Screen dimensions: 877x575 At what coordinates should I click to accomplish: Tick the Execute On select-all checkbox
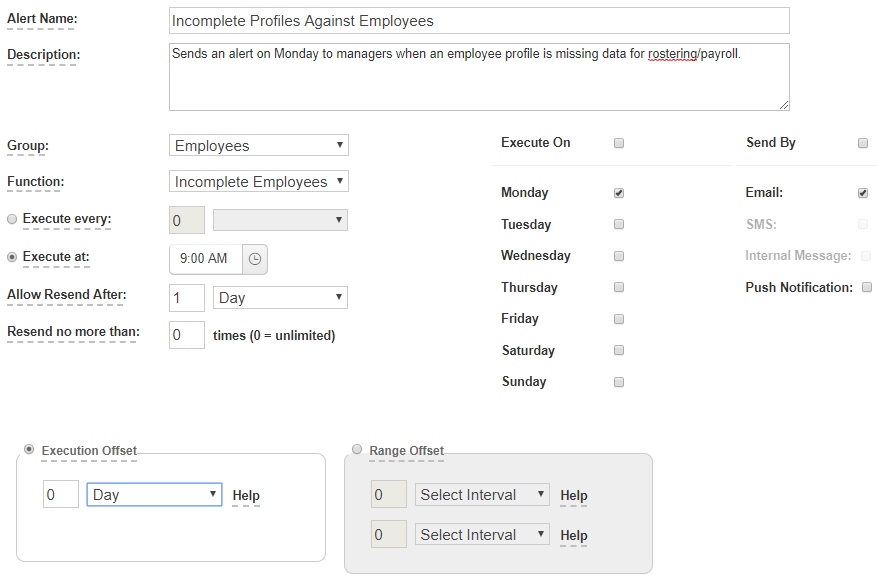pyautogui.click(x=619, y=143)
